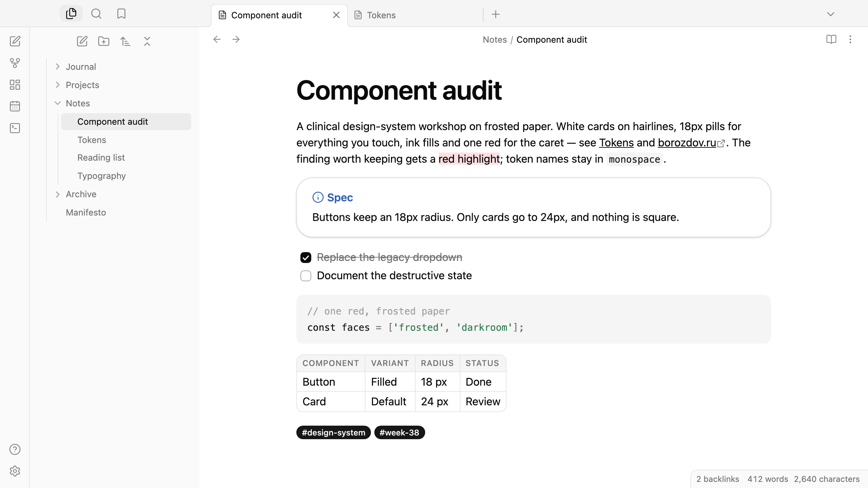Open the more options dots menu

850,39
